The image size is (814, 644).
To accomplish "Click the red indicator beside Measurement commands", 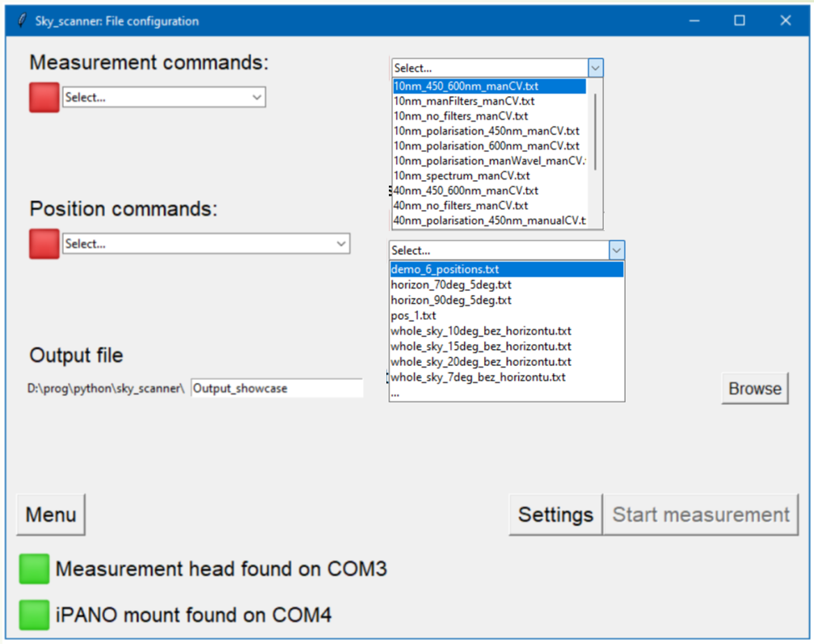I will [44, 98].
